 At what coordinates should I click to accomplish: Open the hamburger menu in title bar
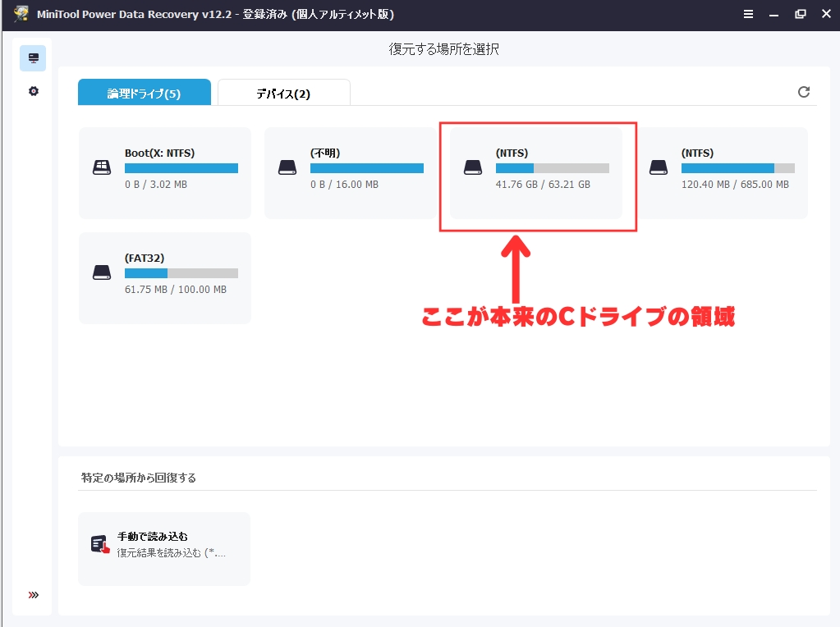pos(748,15)
